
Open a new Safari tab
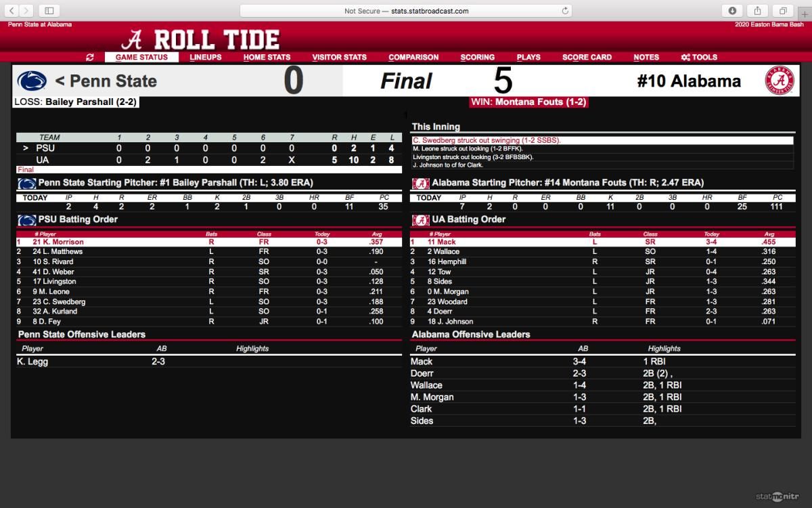tap(804, 13)
